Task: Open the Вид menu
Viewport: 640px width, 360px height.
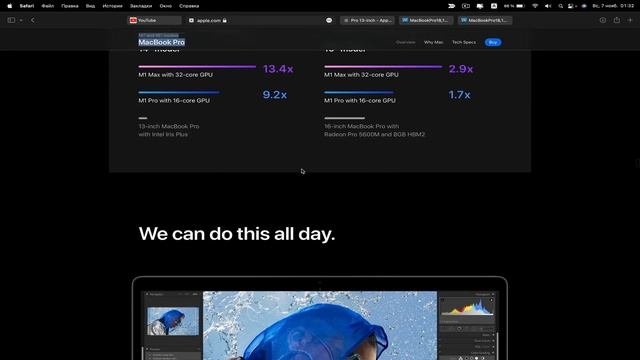Action: 90,6
